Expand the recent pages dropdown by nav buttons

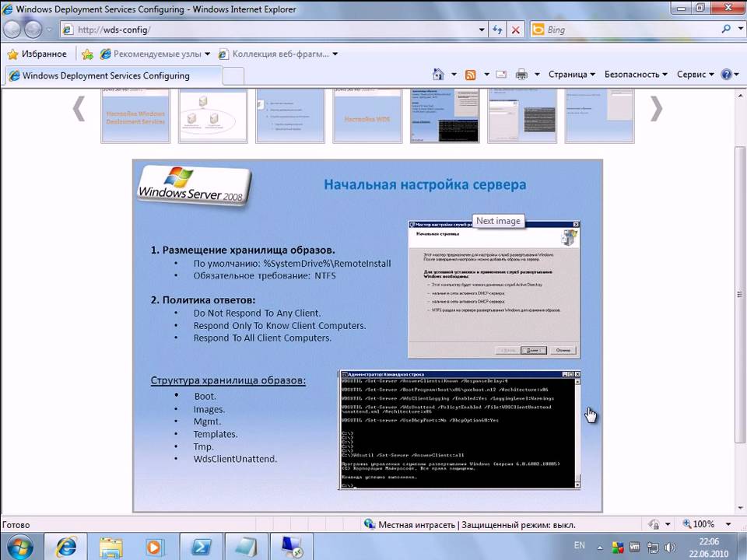[48, 30]
